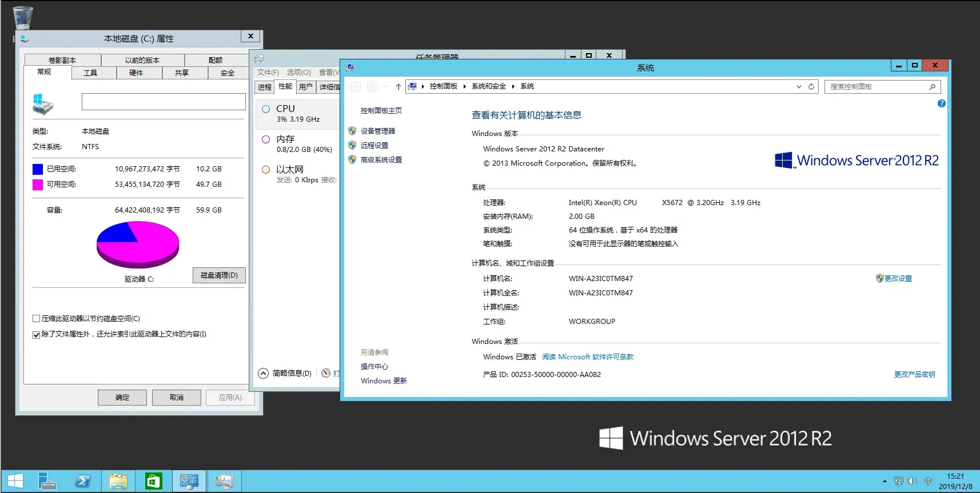This screenshot has width=980, height=493.
Task: Click the 中 input method indicator in the tray
Action: (928, 481)
